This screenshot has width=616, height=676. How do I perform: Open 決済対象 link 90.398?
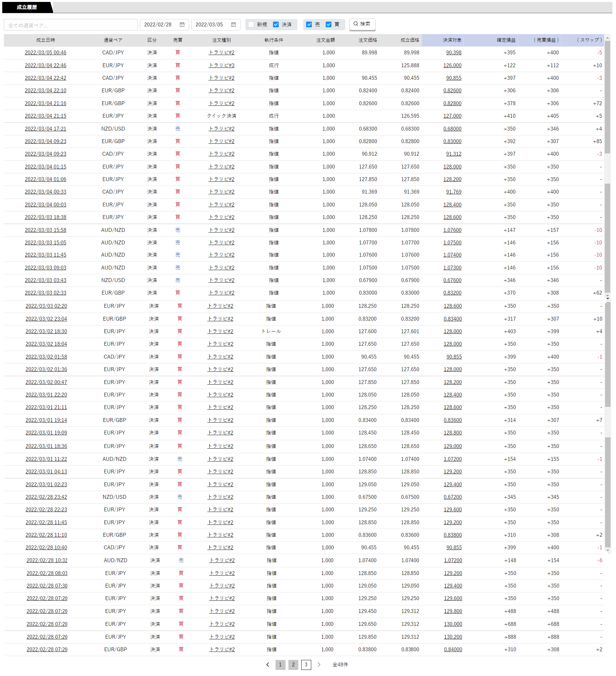click(x=453, y=53)
